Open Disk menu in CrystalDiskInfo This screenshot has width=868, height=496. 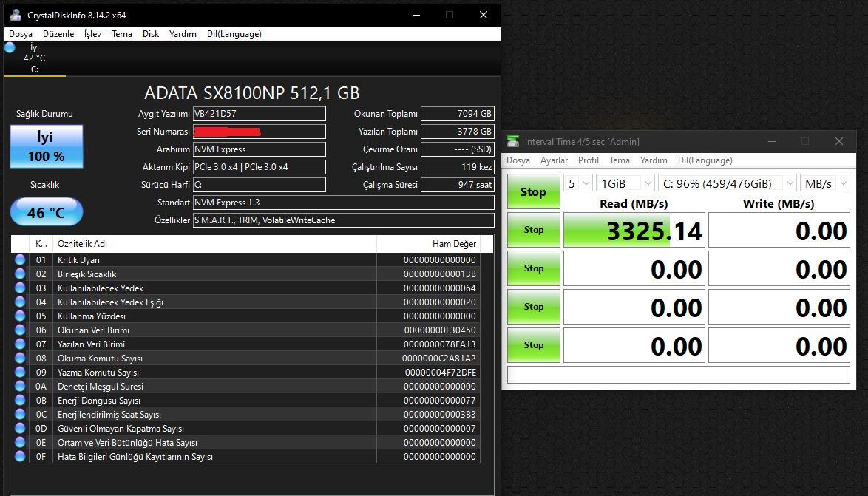[x=151, y=34]
